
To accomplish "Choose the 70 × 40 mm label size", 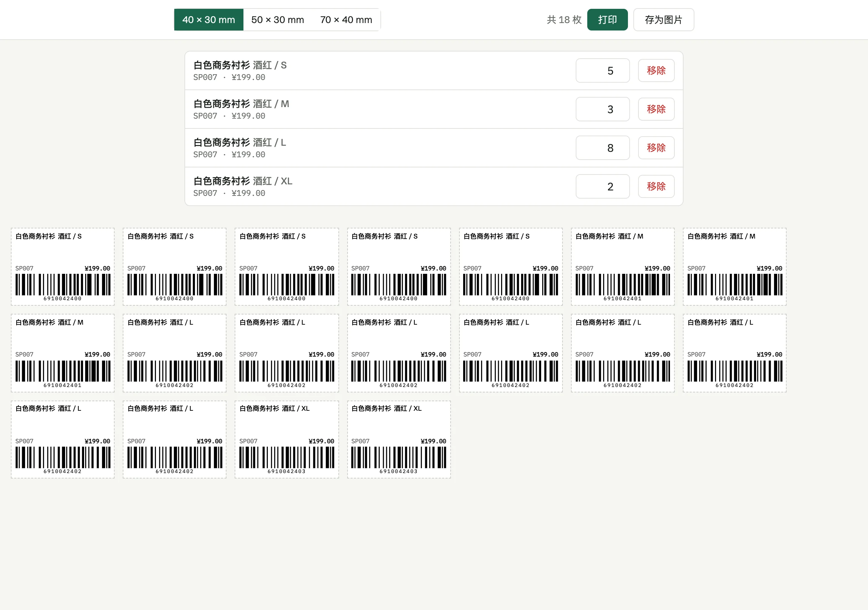I will (346, 20).
